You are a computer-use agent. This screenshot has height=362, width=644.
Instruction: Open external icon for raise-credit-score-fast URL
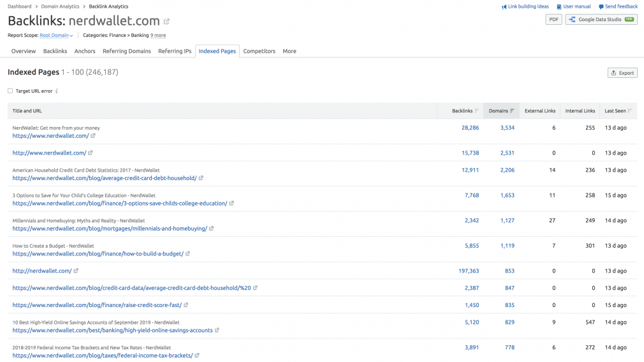click(x=186, y=305)
